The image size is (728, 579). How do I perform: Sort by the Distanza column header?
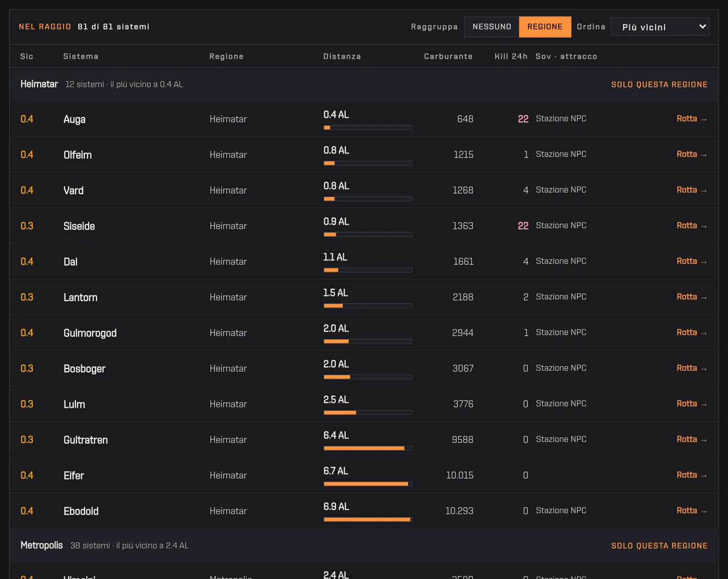(x=342, y=56)
